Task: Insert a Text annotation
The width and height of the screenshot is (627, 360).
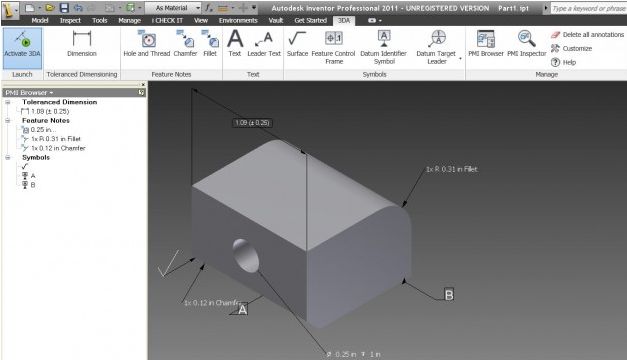Action: pos(235,44)
